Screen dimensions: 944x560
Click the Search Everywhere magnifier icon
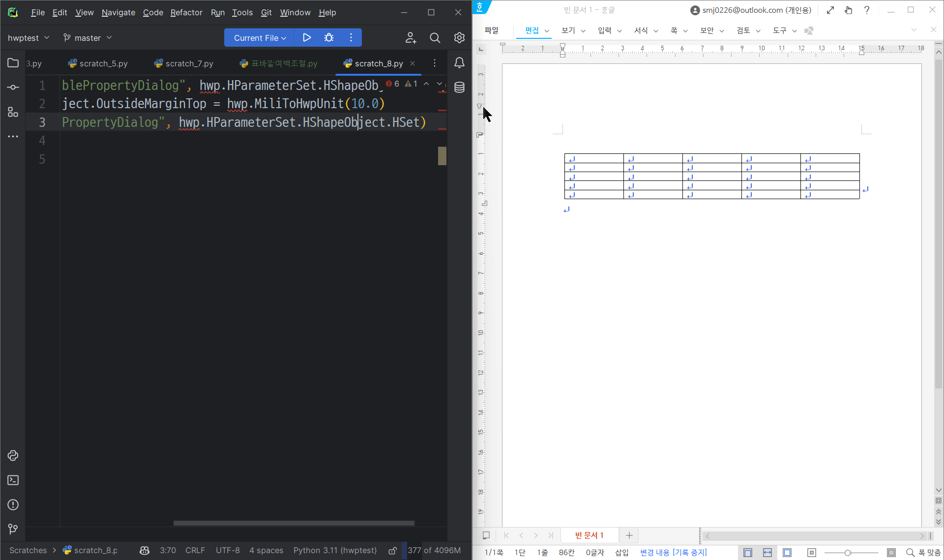(435, 38)
